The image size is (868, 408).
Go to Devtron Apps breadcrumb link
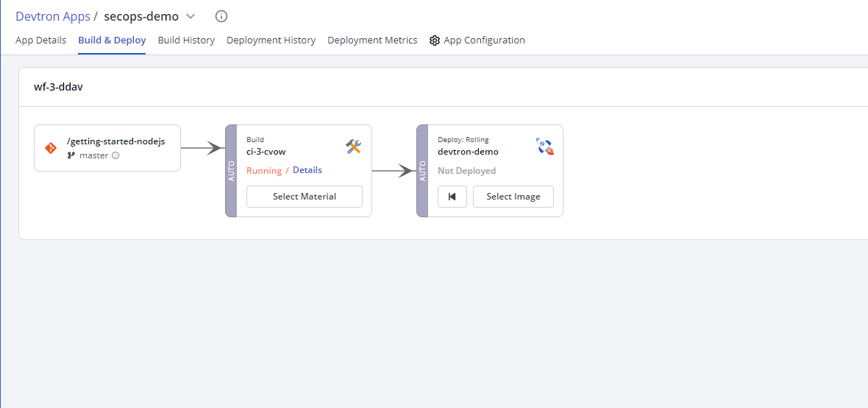pos(52,16)
